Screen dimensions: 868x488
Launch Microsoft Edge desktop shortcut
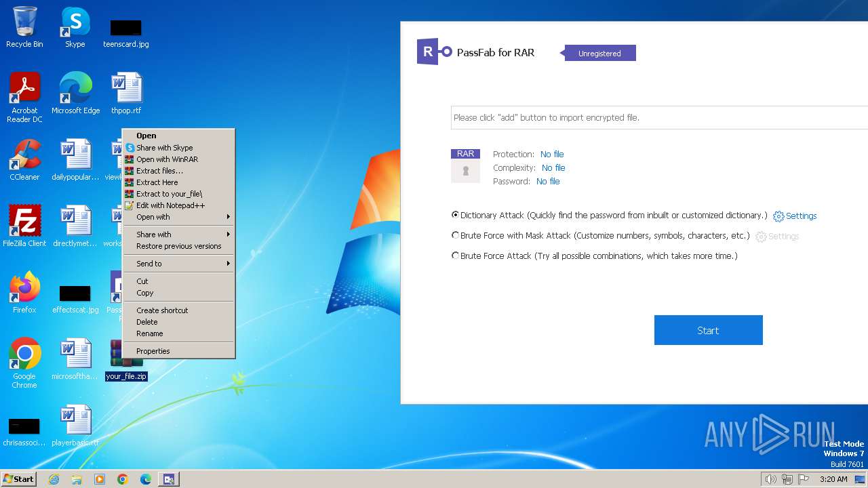point(75,93)
